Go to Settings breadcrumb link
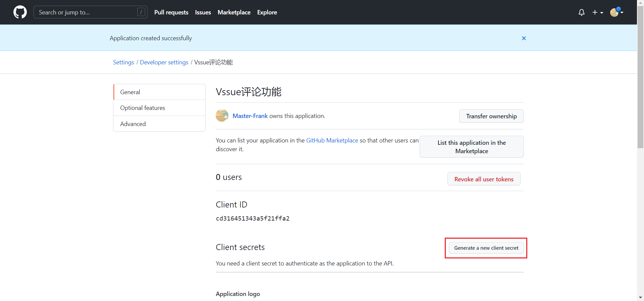 tap(123, 62)
